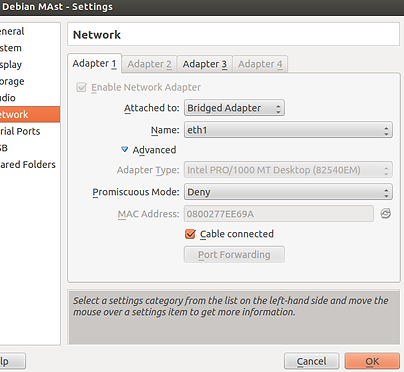
Task: Select the Network settings category
Action: [30, 114]
